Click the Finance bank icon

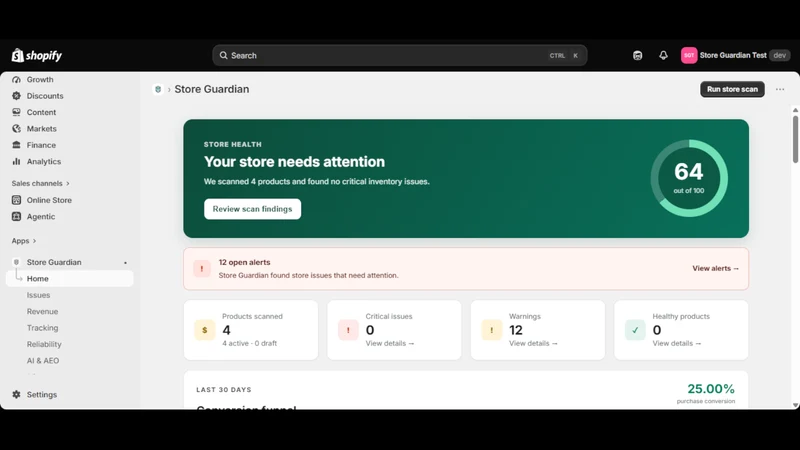(x=16, y=145)
